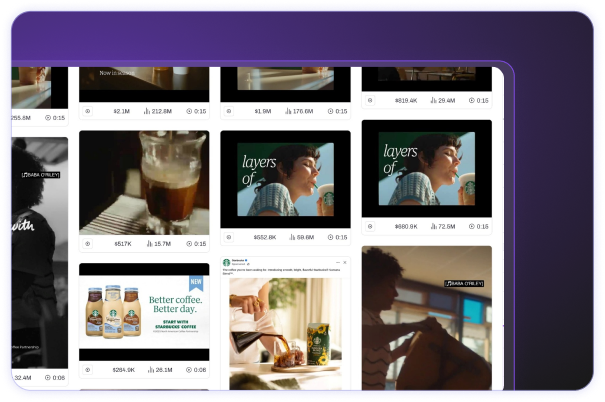
Task: Click the clock icon beside 0:06 duration
Action: coord(47,377)
